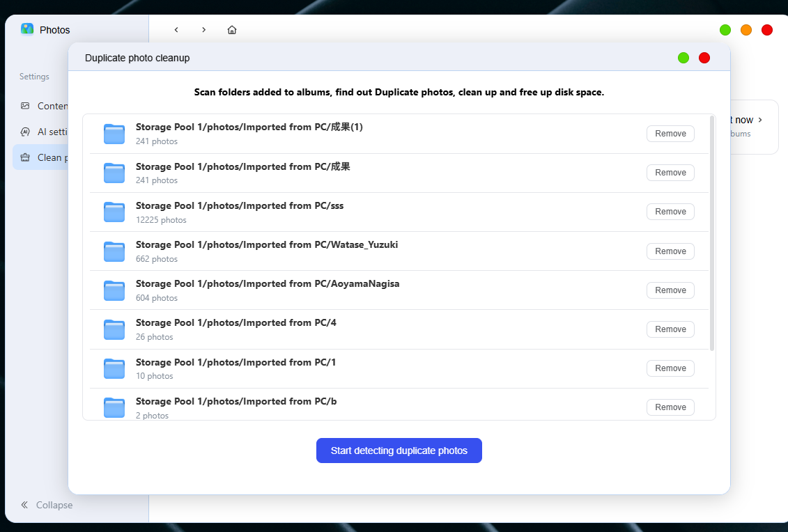Click the chevron next to 'now'
This screenshot has height=532, width=788.
[x=760, y=120]
